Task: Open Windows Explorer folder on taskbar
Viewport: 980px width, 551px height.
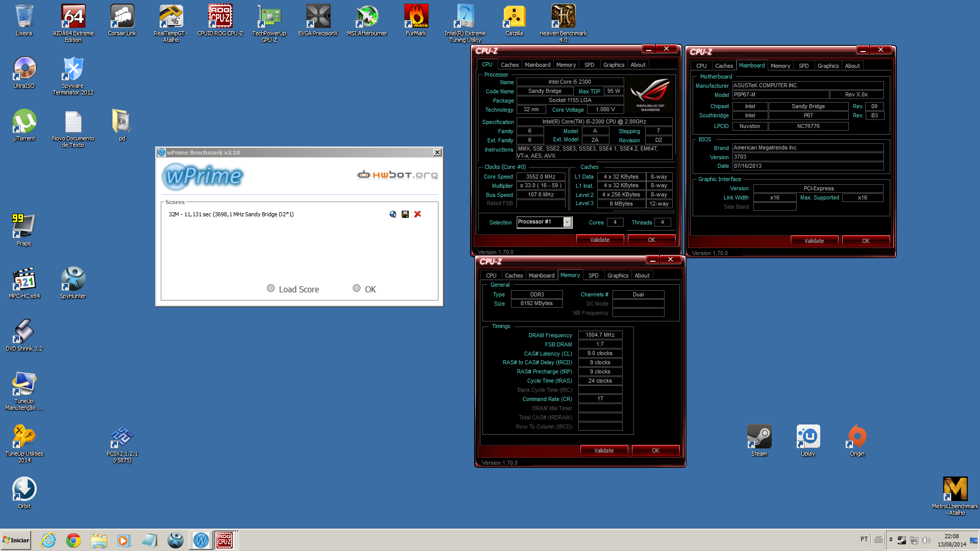Action: 99,540
